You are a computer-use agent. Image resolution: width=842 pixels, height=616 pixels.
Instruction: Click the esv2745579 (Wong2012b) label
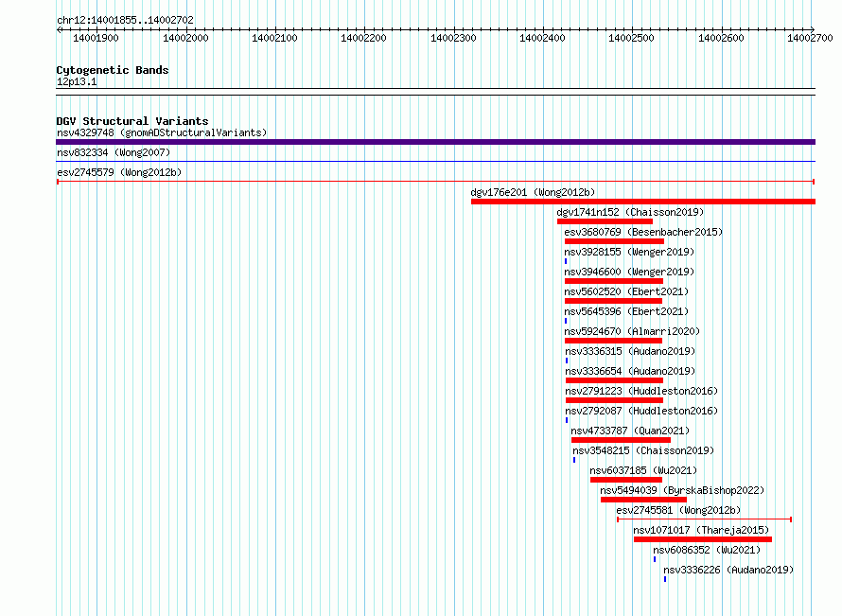point(119,172)
